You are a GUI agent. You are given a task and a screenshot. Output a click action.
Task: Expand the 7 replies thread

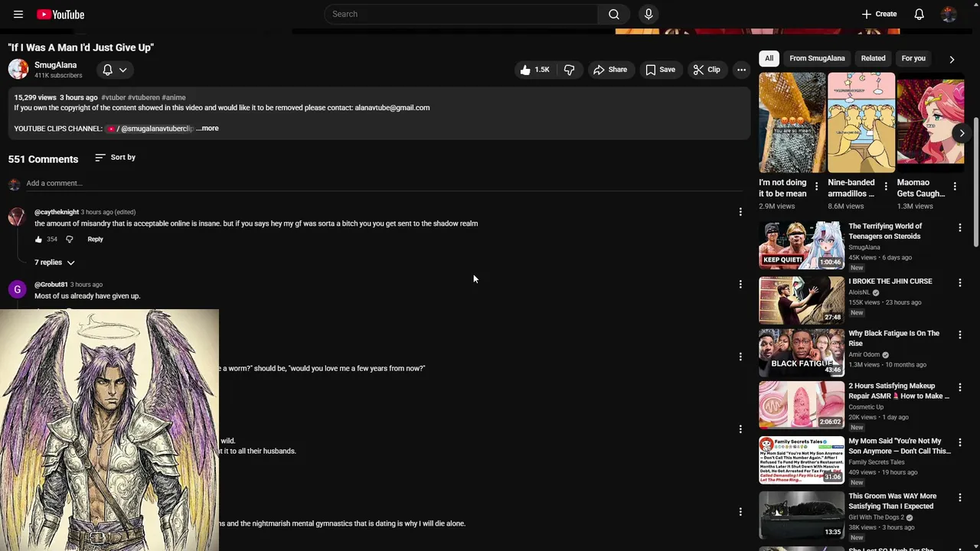click(54, 262)
